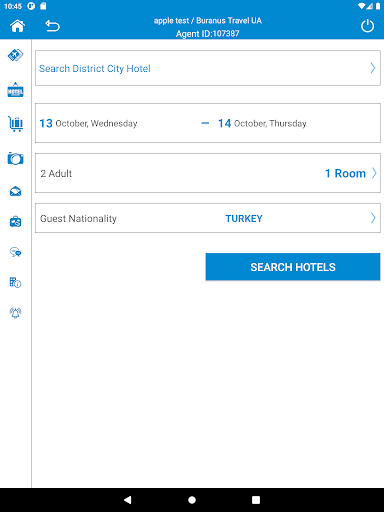Open the notification bell sidebar icon
This screenshot has width=384, height=512.
15,313
